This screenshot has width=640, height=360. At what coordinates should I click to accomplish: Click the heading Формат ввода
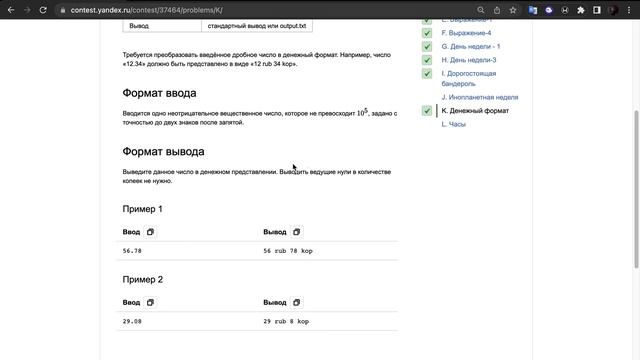[159, 93]
